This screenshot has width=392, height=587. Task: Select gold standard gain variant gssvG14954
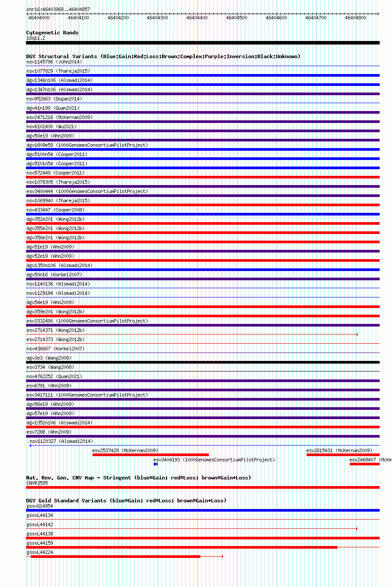(203, 510)
